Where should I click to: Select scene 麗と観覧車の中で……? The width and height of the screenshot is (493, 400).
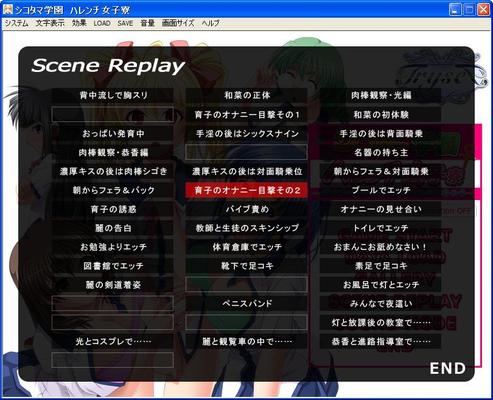coord(247,342)
